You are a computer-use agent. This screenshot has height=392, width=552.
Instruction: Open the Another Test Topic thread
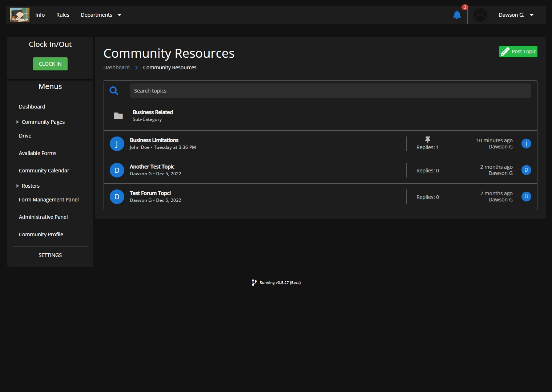pyautogui.click(x=152, y=167)
